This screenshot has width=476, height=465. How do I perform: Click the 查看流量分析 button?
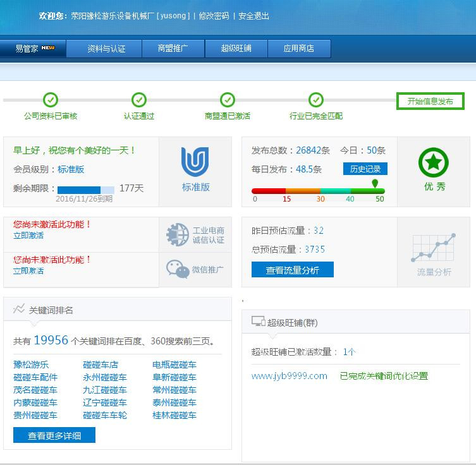click(x=292, y=270)
